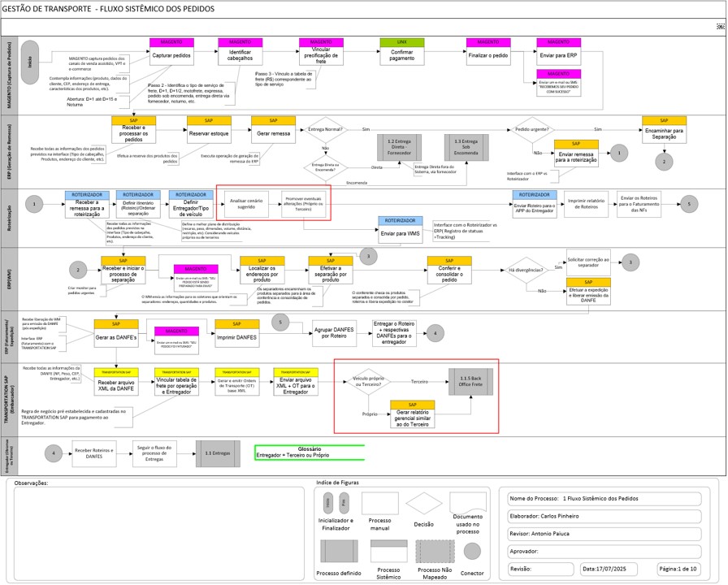Select the 1.1.5 Back Office Frete subprocess

pyautogui.click(x=470, y=382)
